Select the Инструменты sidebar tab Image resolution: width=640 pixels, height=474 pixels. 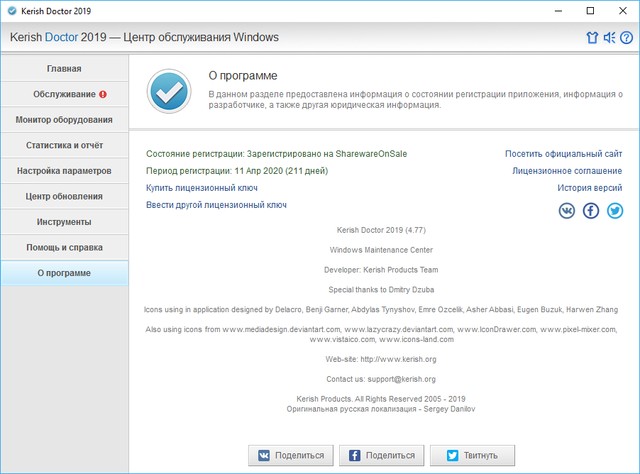tap(64, 221)
